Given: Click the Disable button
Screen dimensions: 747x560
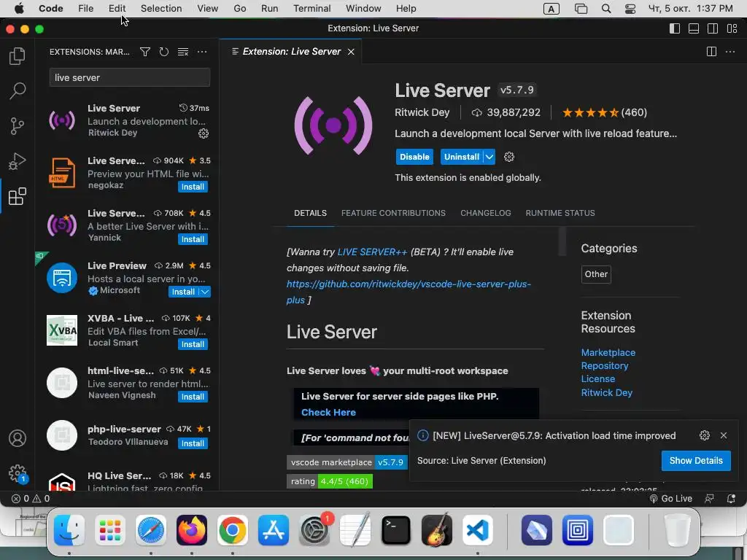Looking at the screenshot, I should pyautogui.click(x=414, y=157).
